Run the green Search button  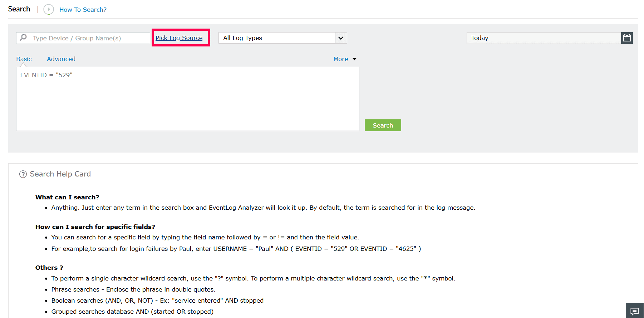(383, 125)
